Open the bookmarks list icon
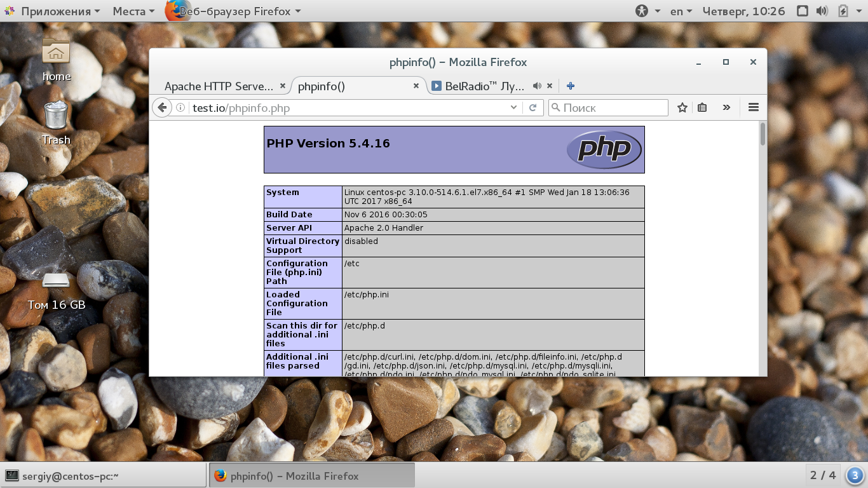 point(702,108)
